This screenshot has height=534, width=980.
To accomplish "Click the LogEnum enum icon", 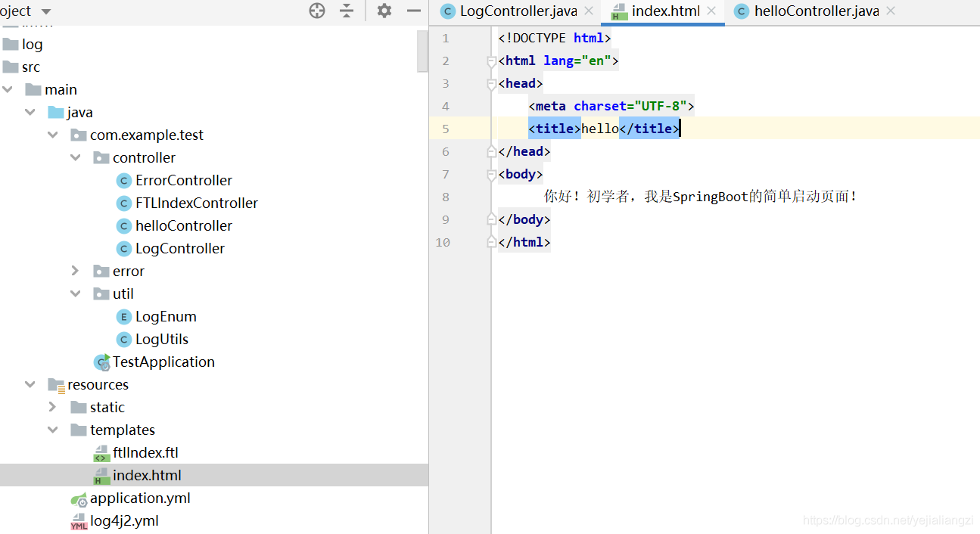I will (x=124, y=317).
